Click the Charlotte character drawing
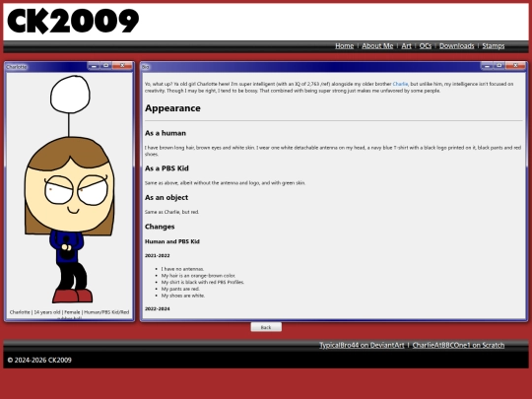 coord(69,189)
